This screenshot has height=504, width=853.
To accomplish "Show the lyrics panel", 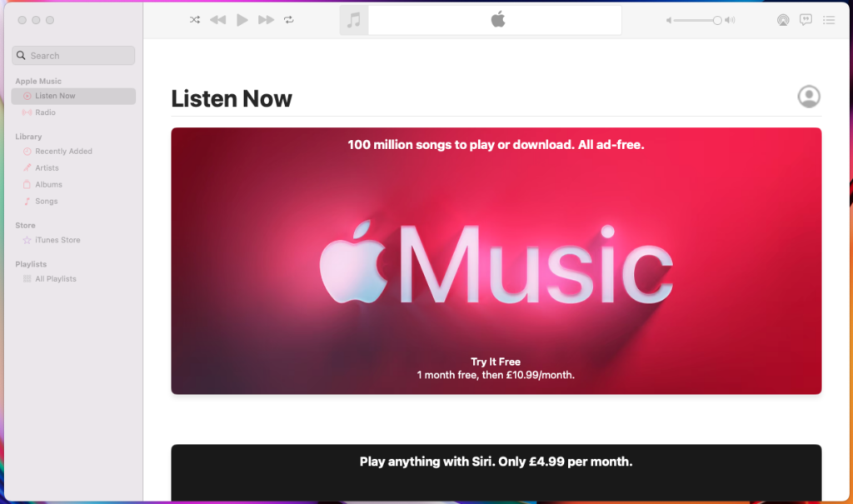I will tap(806, 20).
